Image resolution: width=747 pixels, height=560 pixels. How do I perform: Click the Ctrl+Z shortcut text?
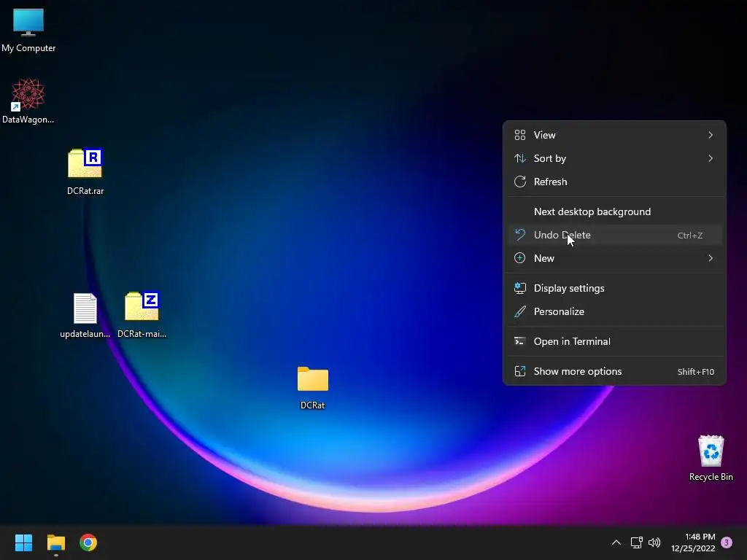click(x=690, y=236)
